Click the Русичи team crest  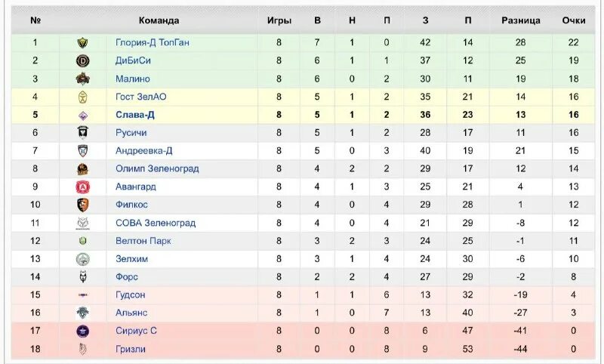click(82, 132)
